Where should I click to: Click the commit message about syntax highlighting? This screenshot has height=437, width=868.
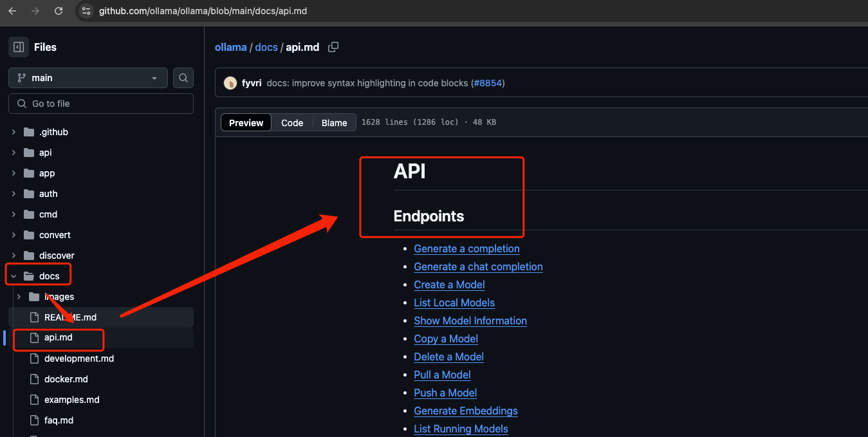coord(367,83)
